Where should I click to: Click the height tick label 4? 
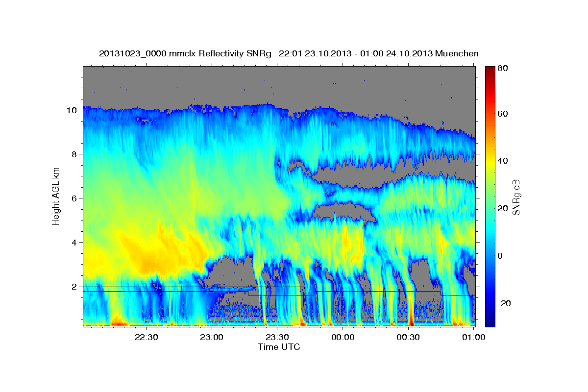point(74,242)
